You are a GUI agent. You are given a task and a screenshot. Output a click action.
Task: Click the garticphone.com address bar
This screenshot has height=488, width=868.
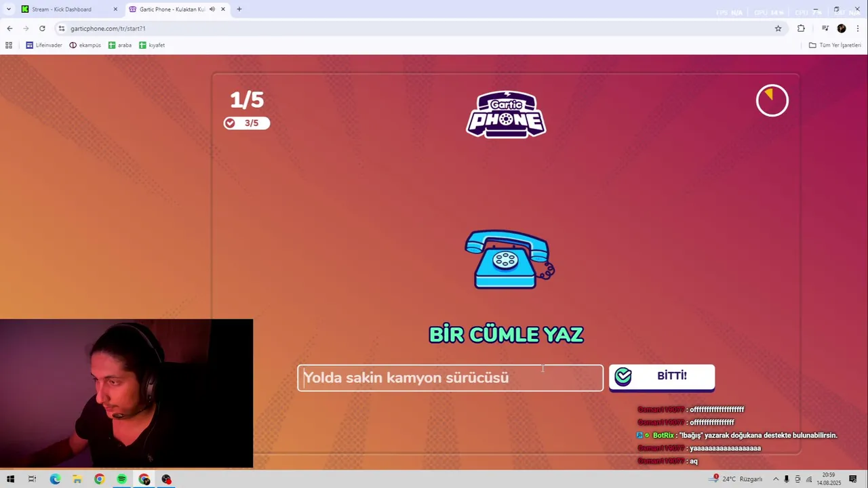(x=420, y=28)
